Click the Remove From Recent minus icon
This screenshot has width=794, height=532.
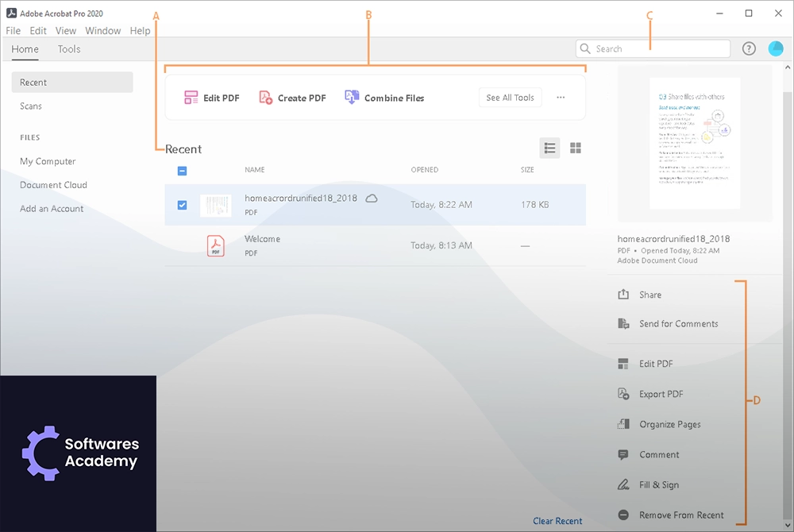tap(623, 515)
